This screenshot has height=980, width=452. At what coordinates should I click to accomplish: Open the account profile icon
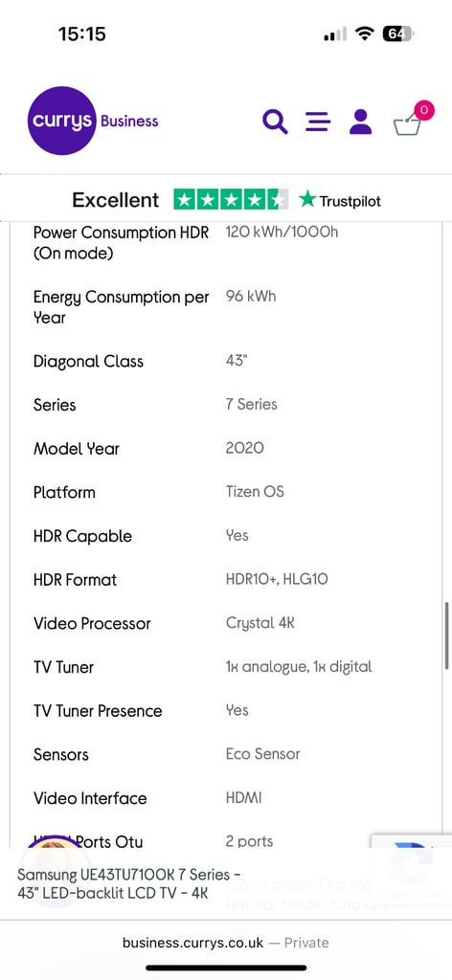[x=361, y=122]
